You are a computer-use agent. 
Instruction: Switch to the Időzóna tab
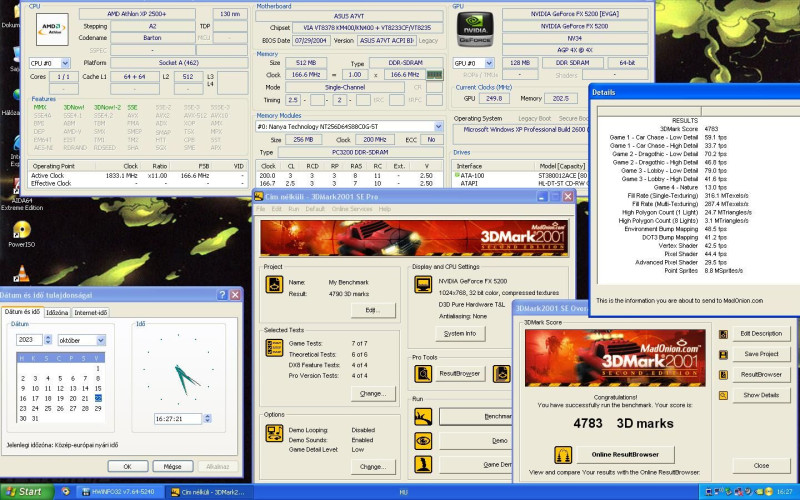tap(57, 312)
